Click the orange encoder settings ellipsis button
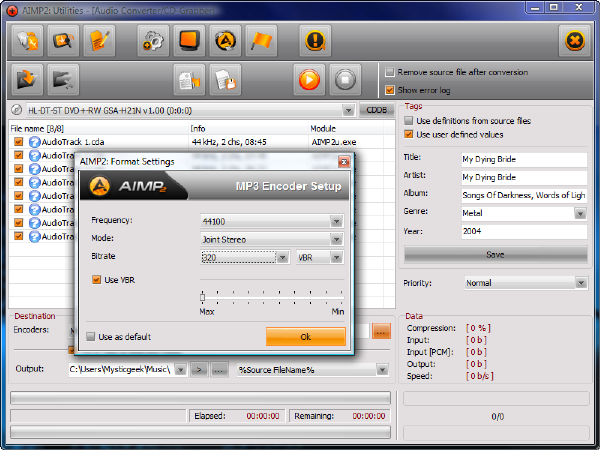 pyautogui.click(x=381, y=331)
